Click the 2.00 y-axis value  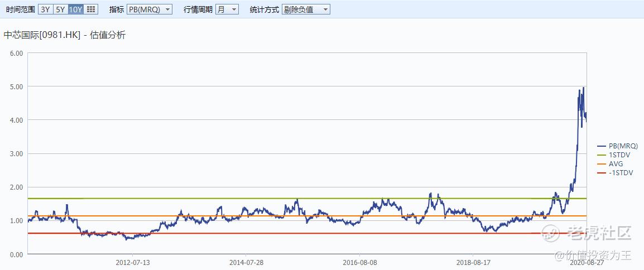(x=16, y=187)
